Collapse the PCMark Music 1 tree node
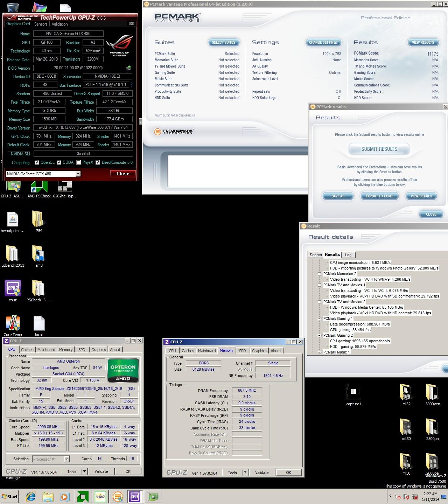This screenshot has width=448, height=504. point(319,352)
